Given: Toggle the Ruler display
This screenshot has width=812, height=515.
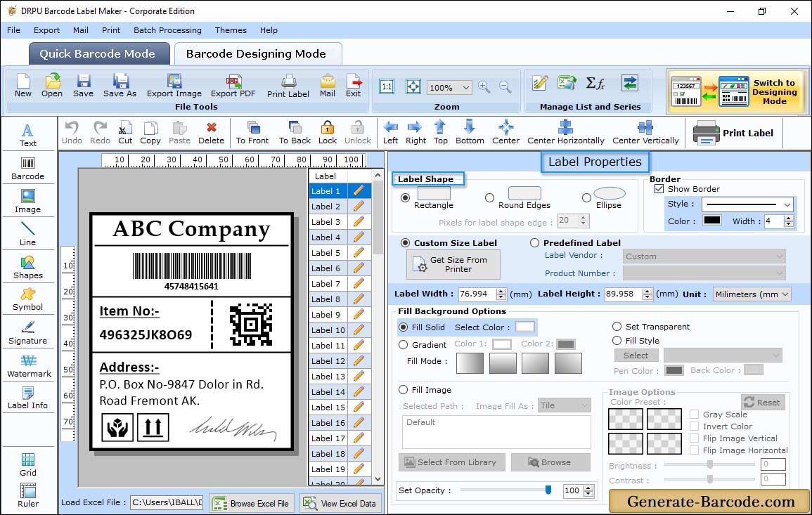Looking at the screenshot, I should (28, 496).
